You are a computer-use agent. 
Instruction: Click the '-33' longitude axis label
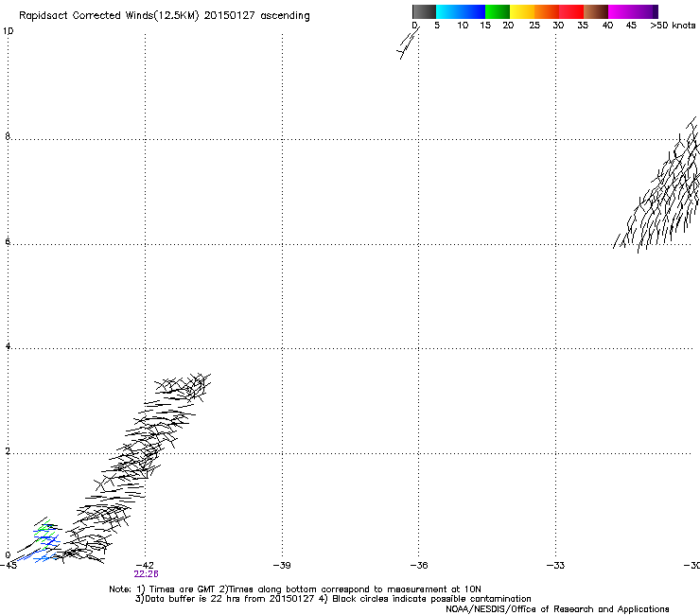pyautogui.click(x=555, y=565)
